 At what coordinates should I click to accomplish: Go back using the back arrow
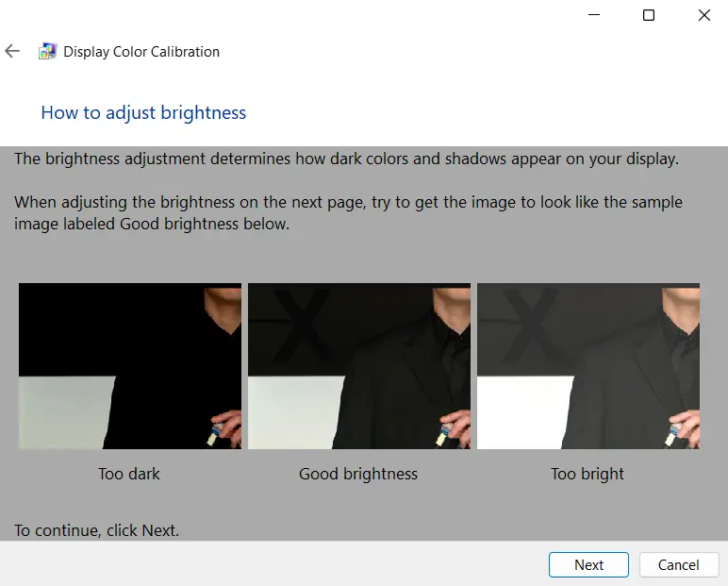tap(12, 51)
